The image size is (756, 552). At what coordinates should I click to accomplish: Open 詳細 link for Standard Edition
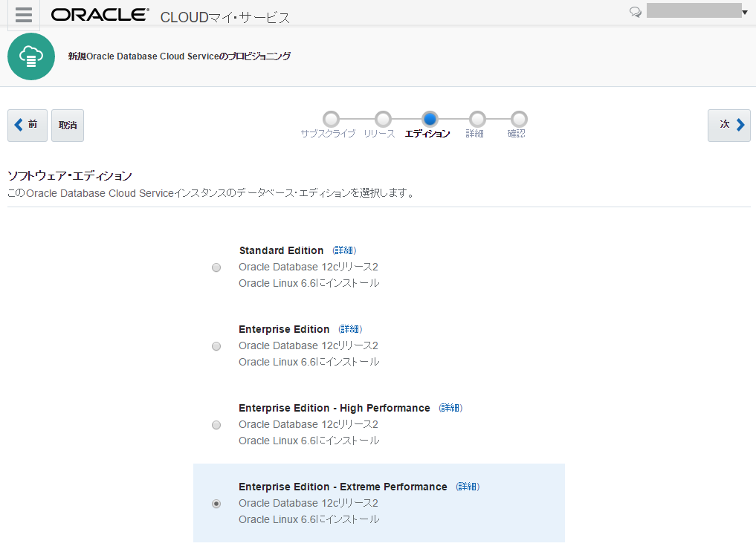pyautogui.click(x=344, y=250)
